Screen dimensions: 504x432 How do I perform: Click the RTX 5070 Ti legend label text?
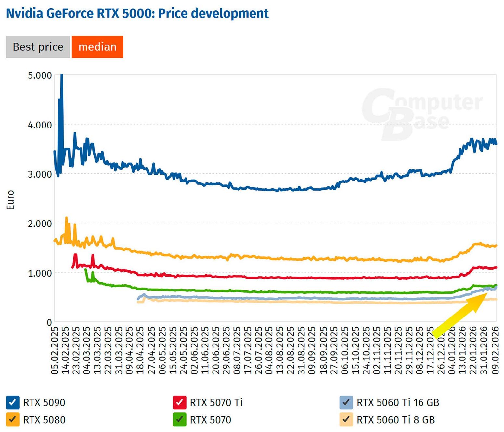point(216,403)
